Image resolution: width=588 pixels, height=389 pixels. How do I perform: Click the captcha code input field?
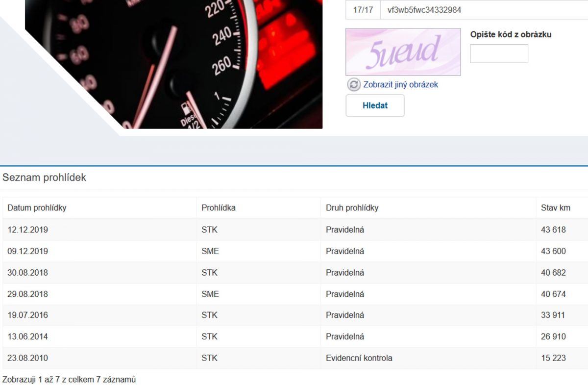point(499,54)
